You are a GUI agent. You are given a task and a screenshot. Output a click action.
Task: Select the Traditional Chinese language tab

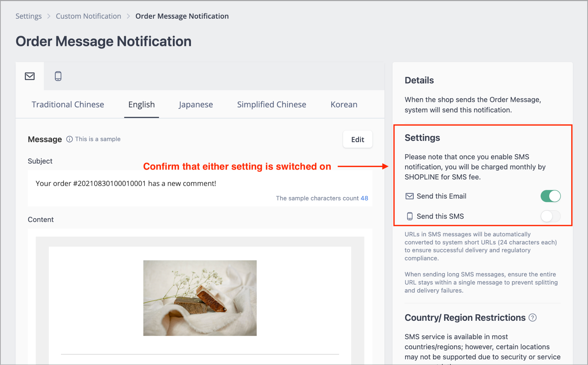coord(68,105)
